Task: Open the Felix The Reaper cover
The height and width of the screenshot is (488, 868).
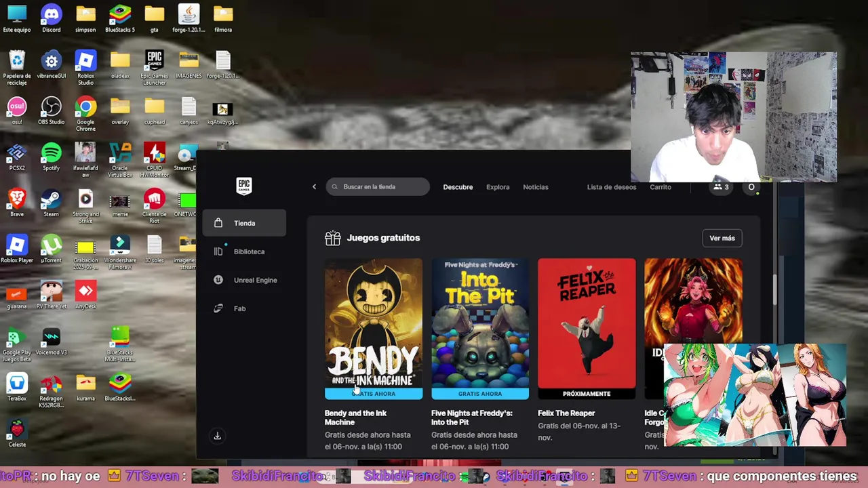Action: (587, 329)
